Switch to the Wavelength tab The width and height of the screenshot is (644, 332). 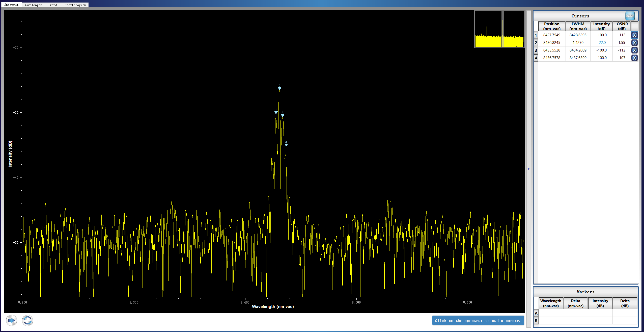click(x=33, y=5)
